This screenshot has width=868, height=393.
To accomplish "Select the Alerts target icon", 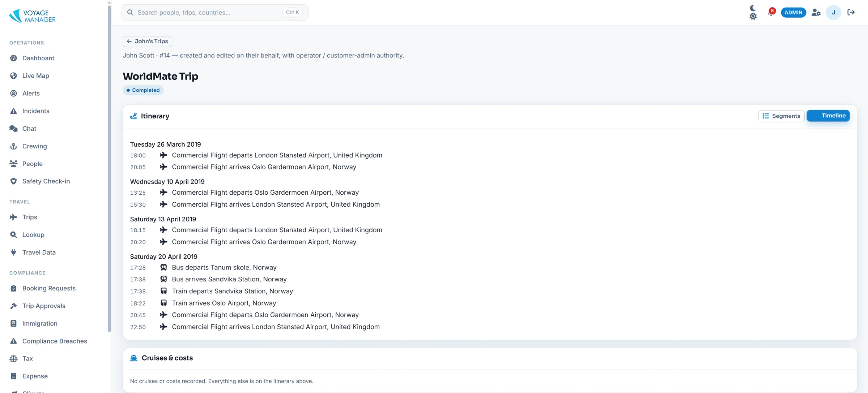I will [x=13, y=94].
